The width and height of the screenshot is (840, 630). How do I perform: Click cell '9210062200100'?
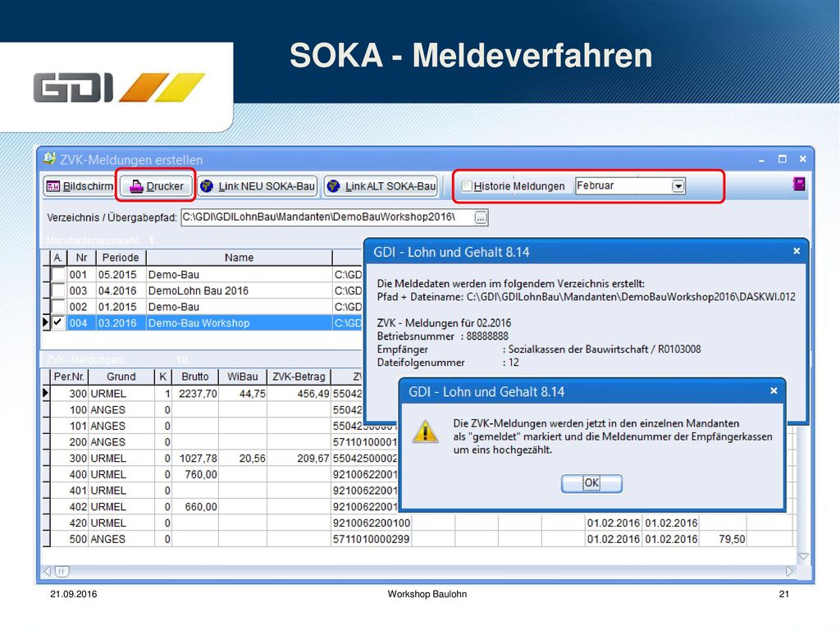coord(372,523)
